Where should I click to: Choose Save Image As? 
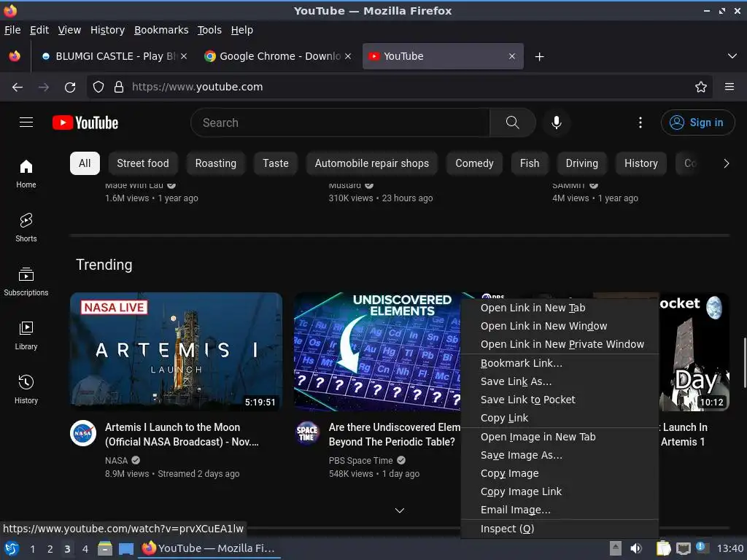click(560, 455)
